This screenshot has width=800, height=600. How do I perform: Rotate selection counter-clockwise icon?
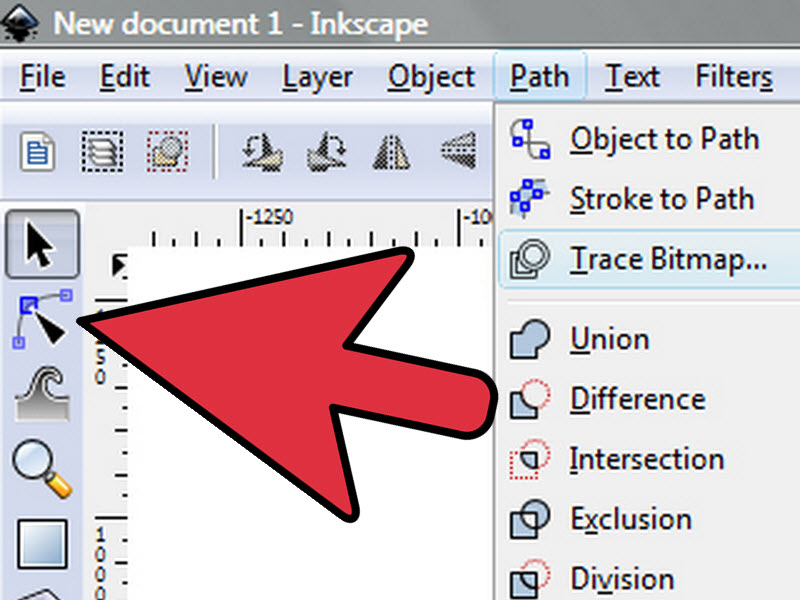[x=262, y=152]
